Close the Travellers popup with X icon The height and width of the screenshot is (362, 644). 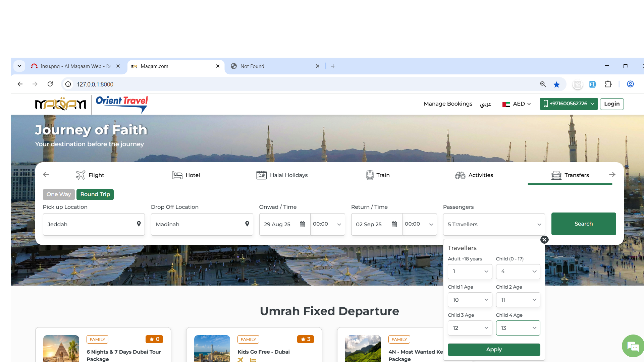tap(544, 240)
